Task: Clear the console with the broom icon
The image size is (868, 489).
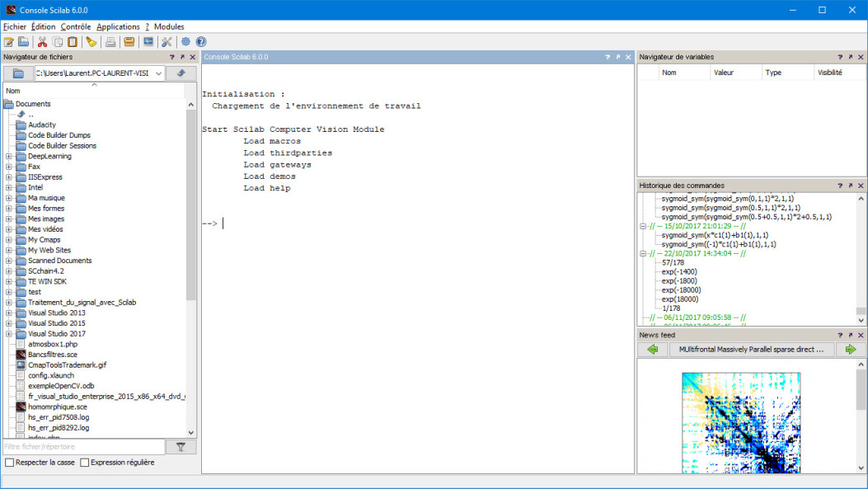Action: 91,42
